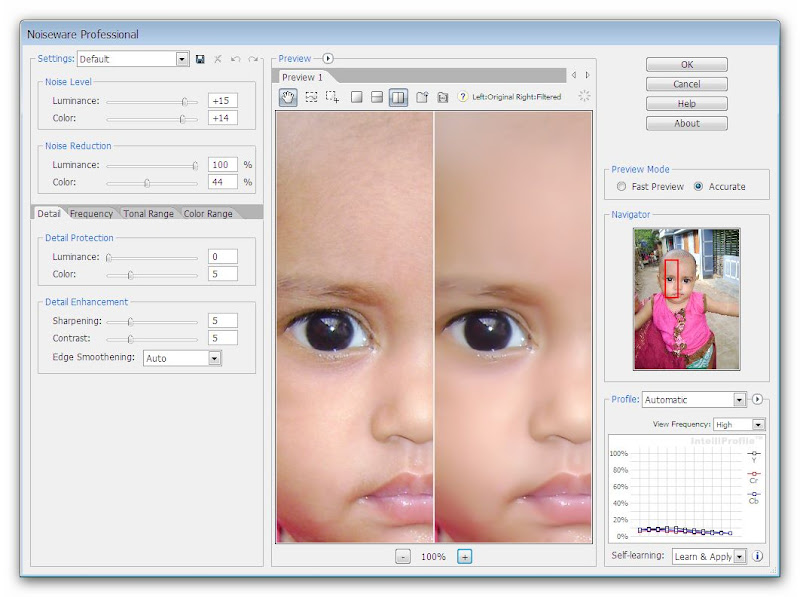
Task: Open the Settings preset dropdown
Action: pyautogui.click(x=182, y=60)
